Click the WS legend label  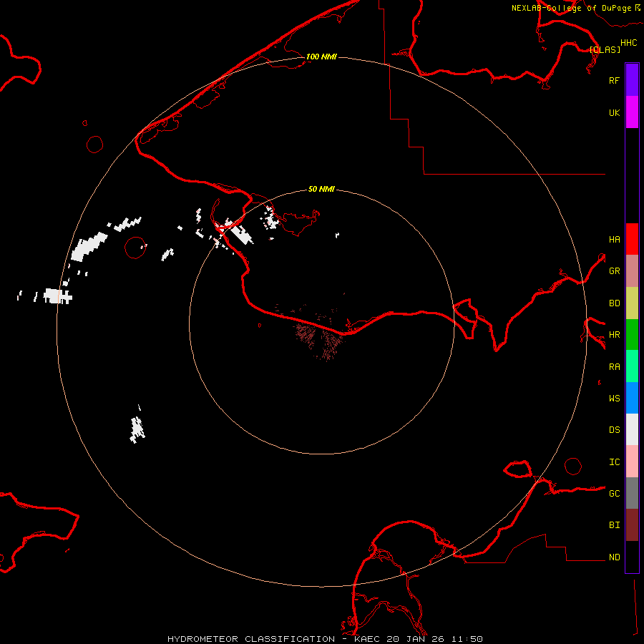614,398
